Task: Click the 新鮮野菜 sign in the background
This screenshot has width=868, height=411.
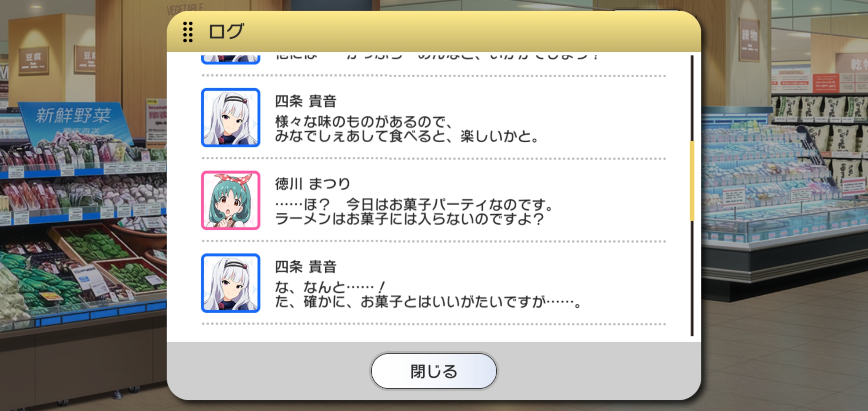Action: tap(73, 115)
